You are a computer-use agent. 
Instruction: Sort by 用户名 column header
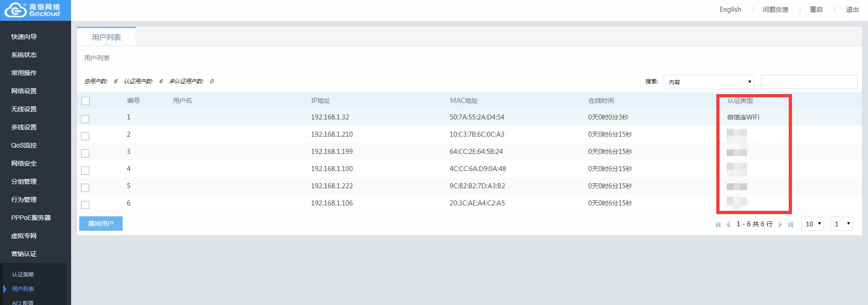[x=182, y=100]
